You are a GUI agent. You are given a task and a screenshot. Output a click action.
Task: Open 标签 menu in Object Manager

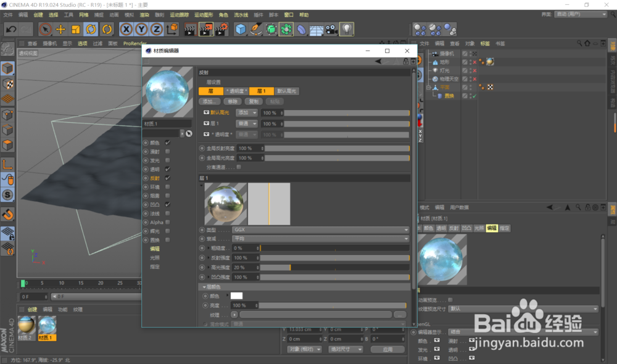(485, 44)
